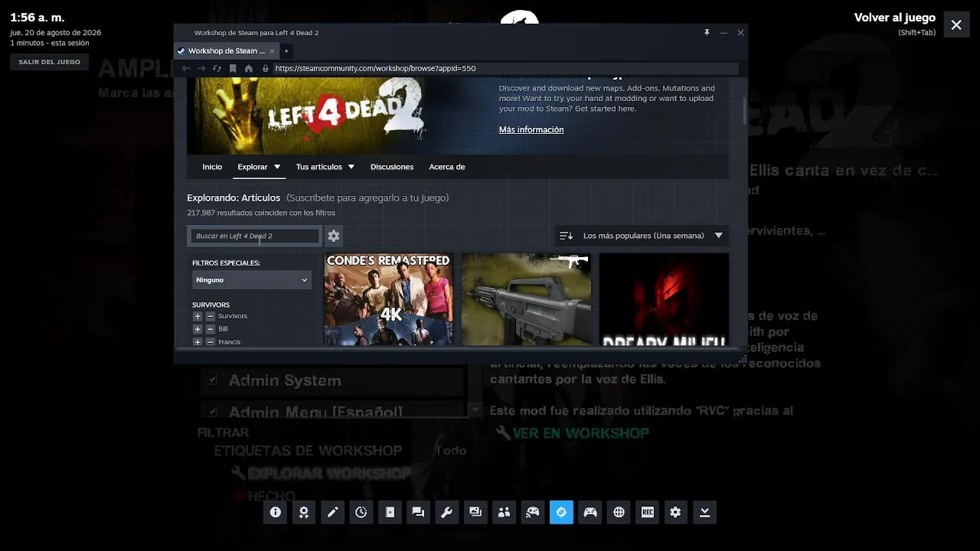
Task: Go forward in the overlay browser
Action: 201,68
